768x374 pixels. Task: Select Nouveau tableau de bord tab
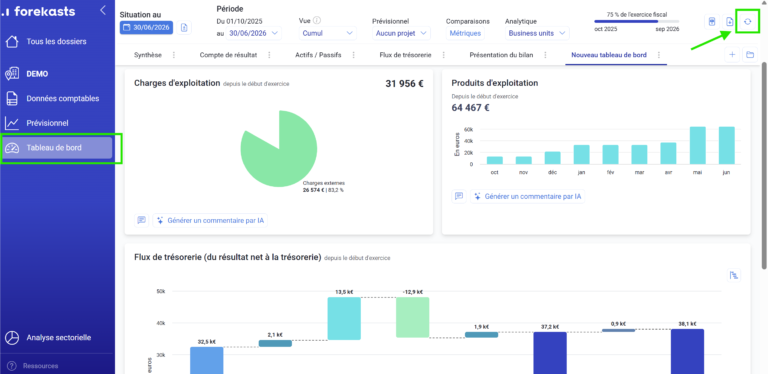click(x=609, y=55)
